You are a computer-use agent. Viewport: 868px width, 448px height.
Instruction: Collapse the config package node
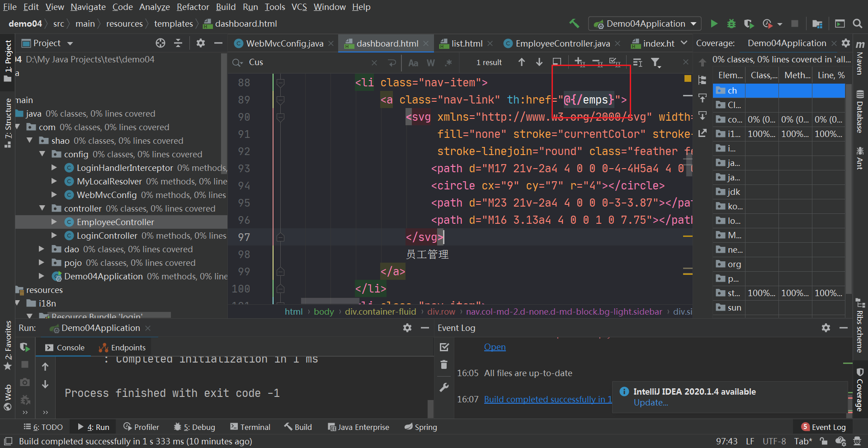[42, 154]
